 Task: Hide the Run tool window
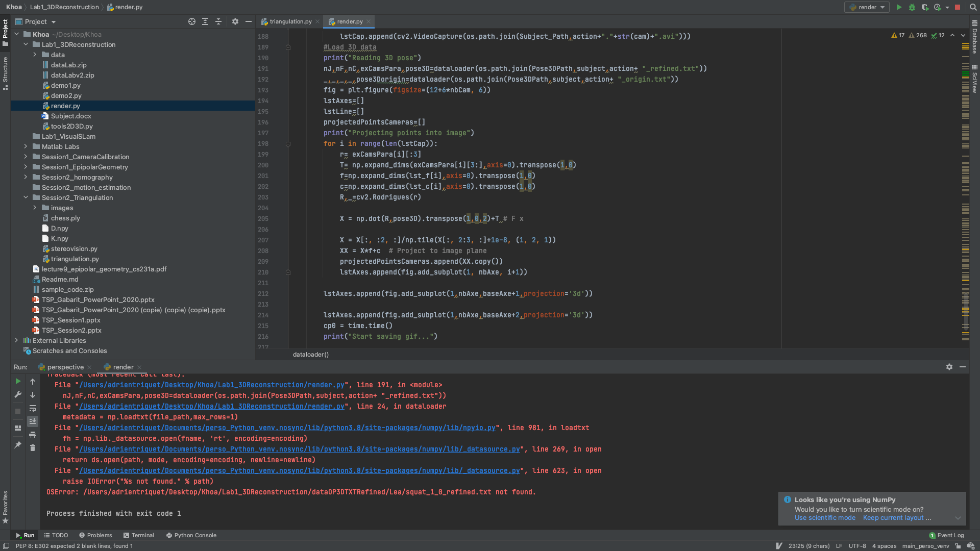point(963,367)
